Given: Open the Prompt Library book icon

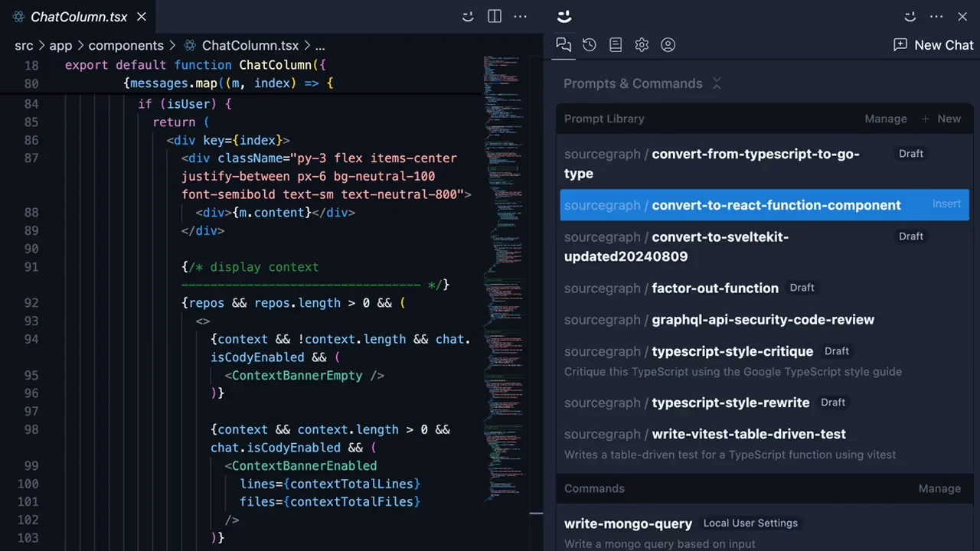Looking at the screenshot, I should [616, 44].
